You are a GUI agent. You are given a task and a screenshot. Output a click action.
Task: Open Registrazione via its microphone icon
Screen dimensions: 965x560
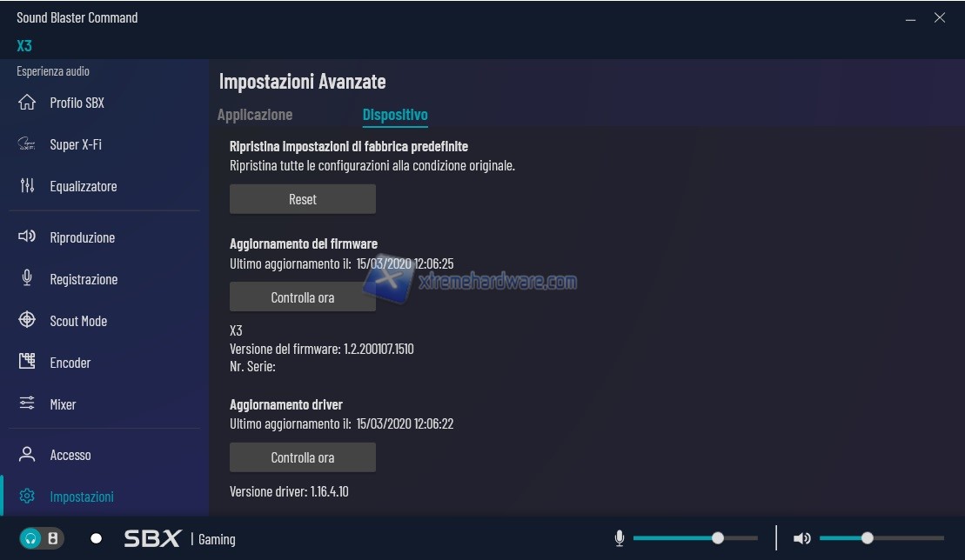click(x=27, y=278)
